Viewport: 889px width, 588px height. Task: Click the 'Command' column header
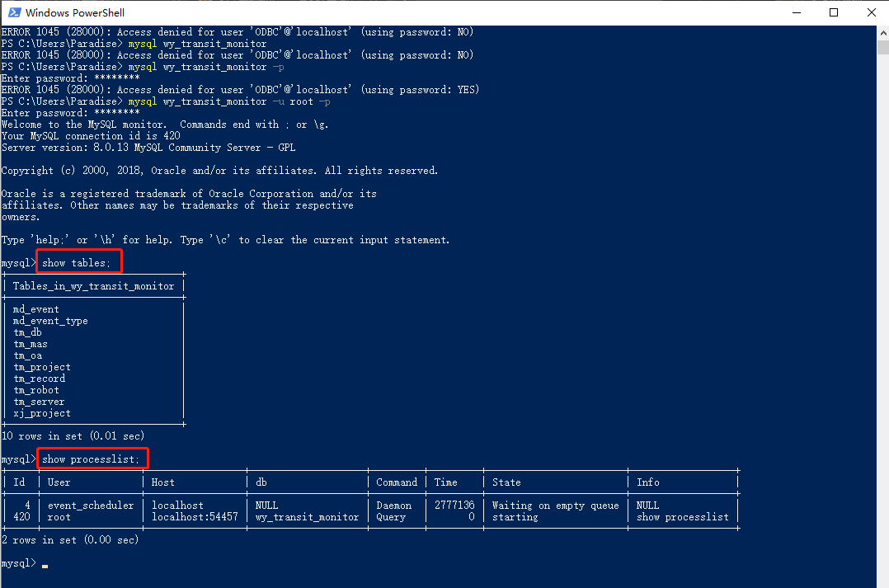pyautogui.click(x=397, y=482)
